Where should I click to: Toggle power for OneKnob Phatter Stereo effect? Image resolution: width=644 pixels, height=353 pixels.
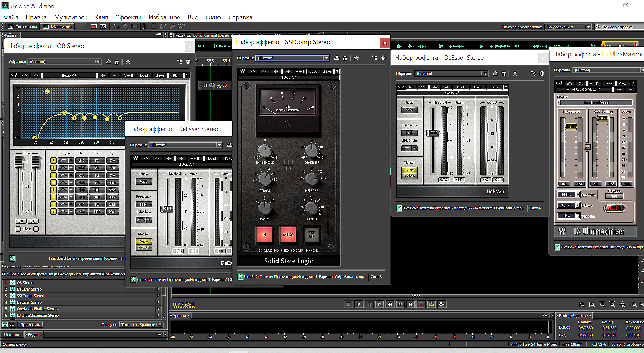click(13, 309)
